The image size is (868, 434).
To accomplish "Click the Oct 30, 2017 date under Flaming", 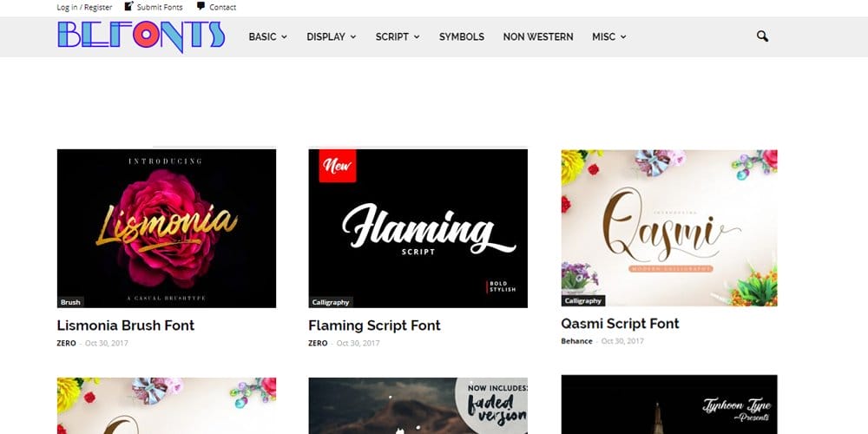I will (x=358, y=343).
